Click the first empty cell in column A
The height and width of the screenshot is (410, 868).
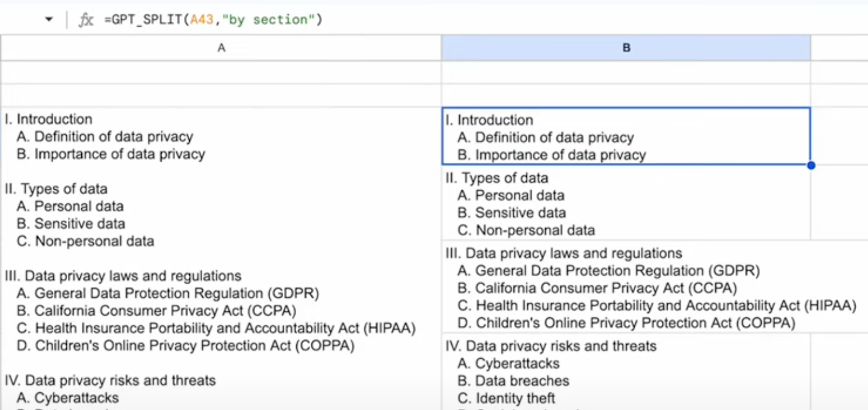[x=221, y=72]
